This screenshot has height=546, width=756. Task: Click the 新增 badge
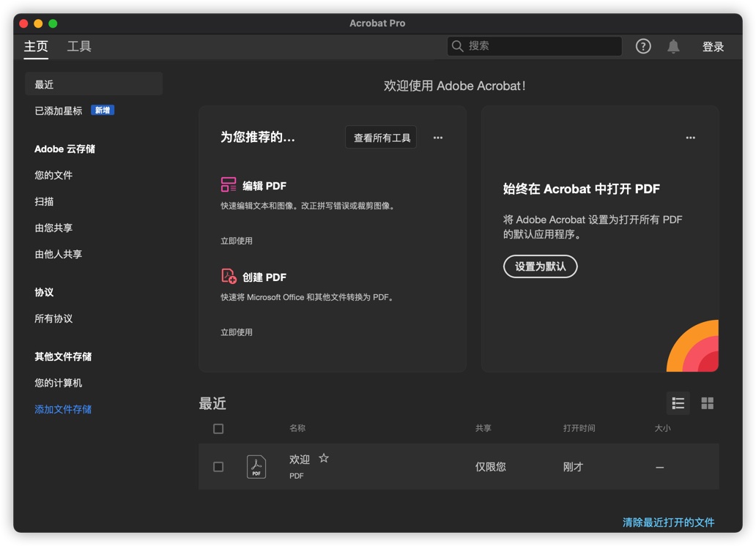coord(103,111)
